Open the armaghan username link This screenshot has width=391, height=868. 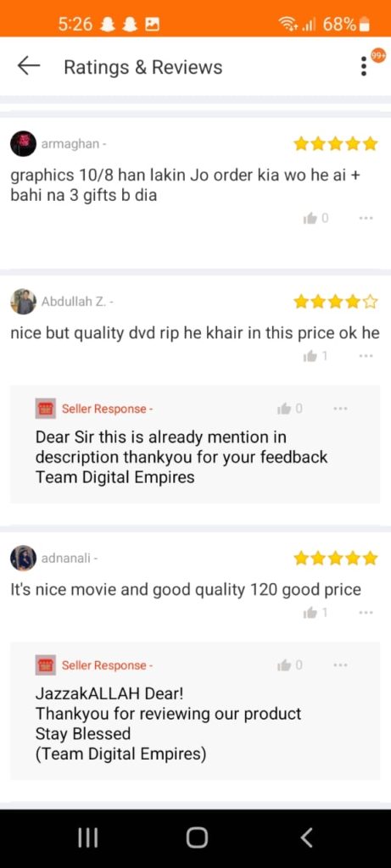pyautogui.click(x=70, y=144)
